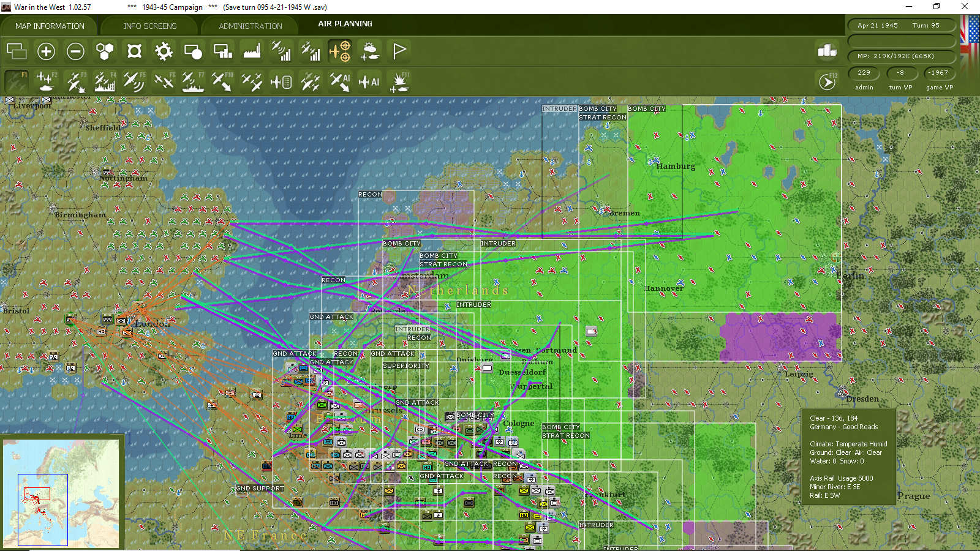Select the F2 ground support air directive
The height and width of the screenshot is (551, 980).
[x=46, y=81]
